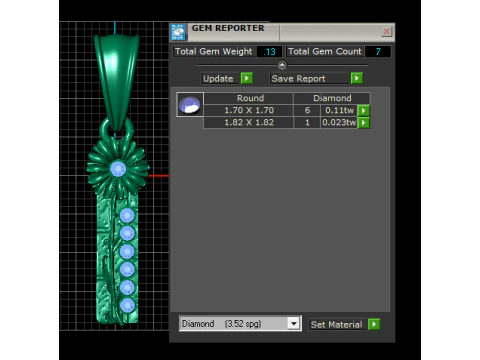Click the gem count 6 cell
The width and height of the screenshot is (480, 360).
[x=307, y=110]
